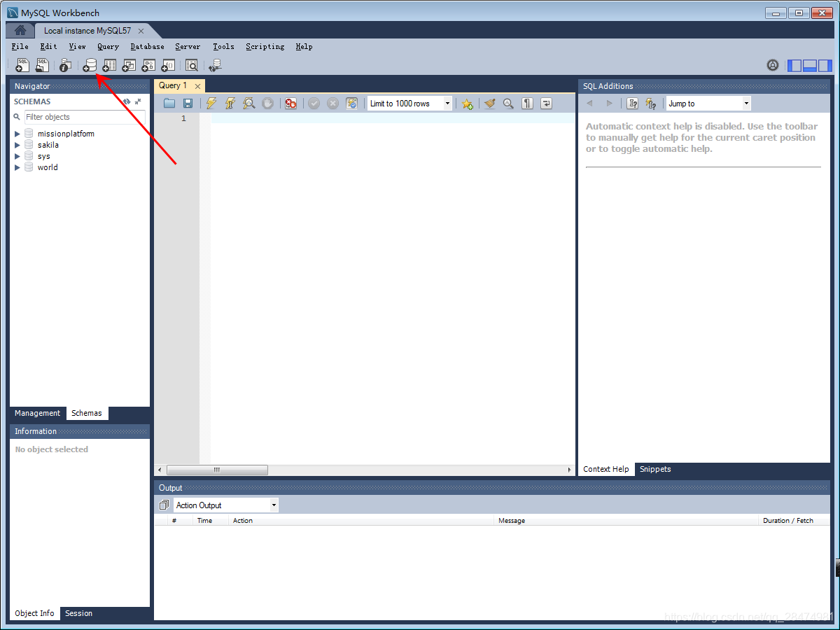
Task: Refresh schemas list icon
Action: 127,101
